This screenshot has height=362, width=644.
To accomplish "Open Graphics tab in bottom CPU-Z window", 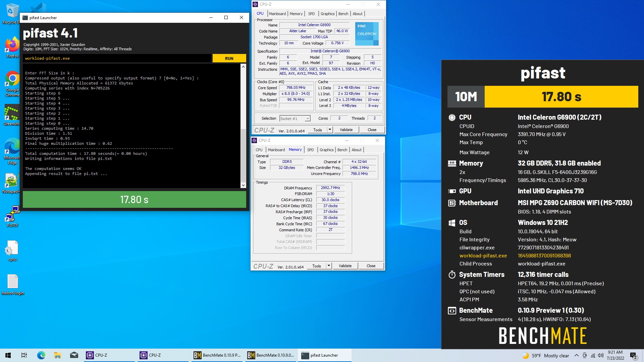I will [326, 150].
